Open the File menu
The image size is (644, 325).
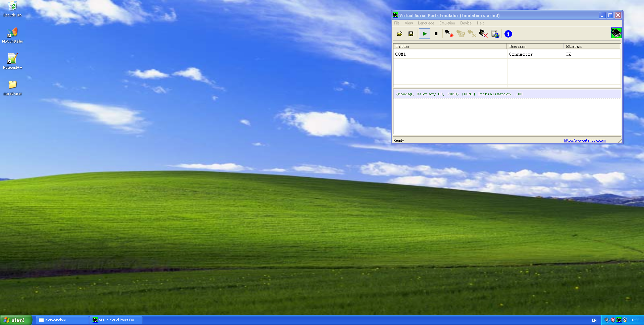tap(397, 23)
